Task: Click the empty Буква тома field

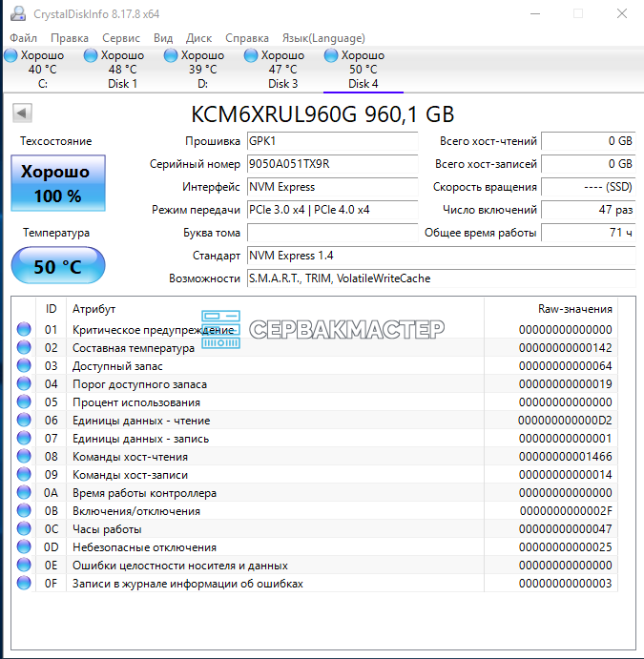Action: 333,233
